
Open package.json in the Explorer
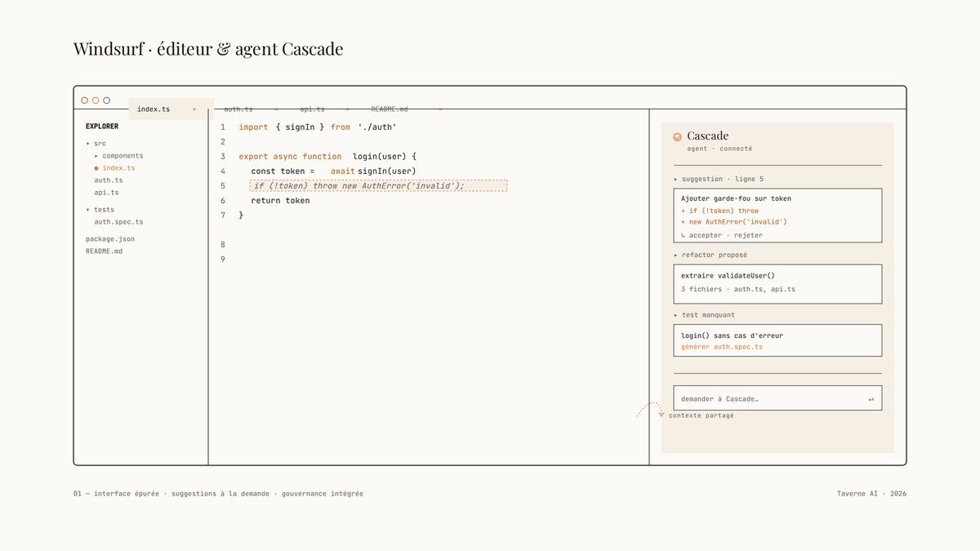pos(110,239)
